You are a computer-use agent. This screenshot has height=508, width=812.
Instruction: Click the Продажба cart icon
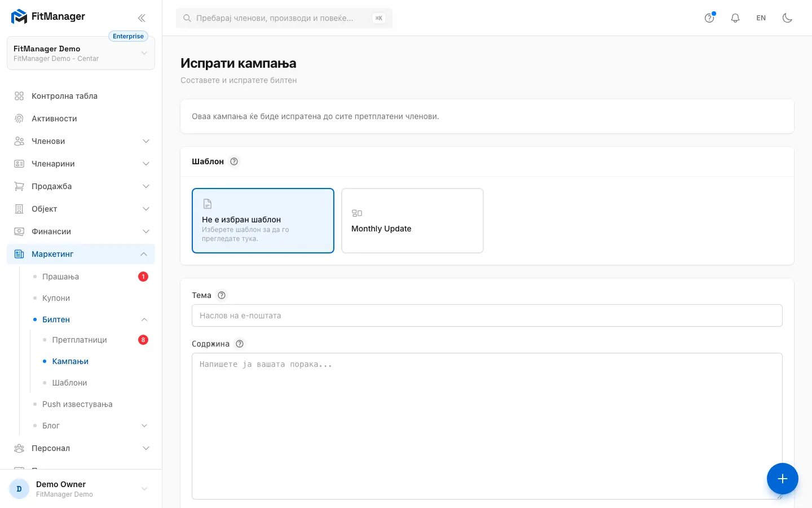point(19,186)
